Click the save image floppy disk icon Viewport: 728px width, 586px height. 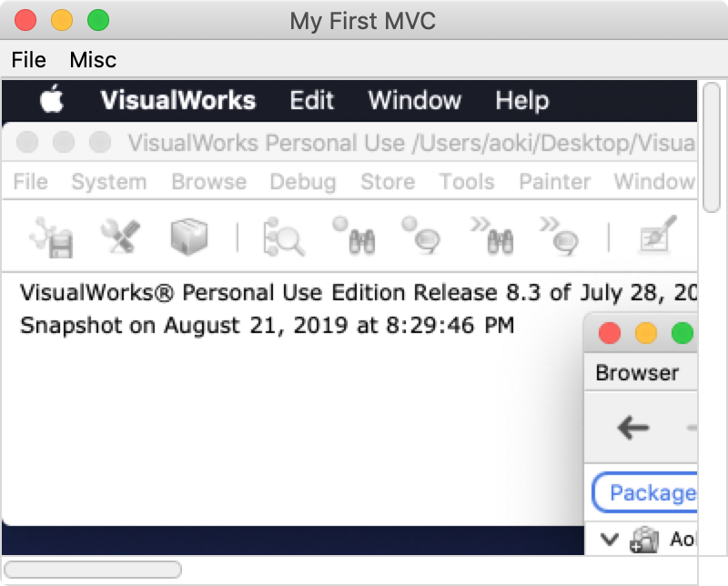pos(52,237)
